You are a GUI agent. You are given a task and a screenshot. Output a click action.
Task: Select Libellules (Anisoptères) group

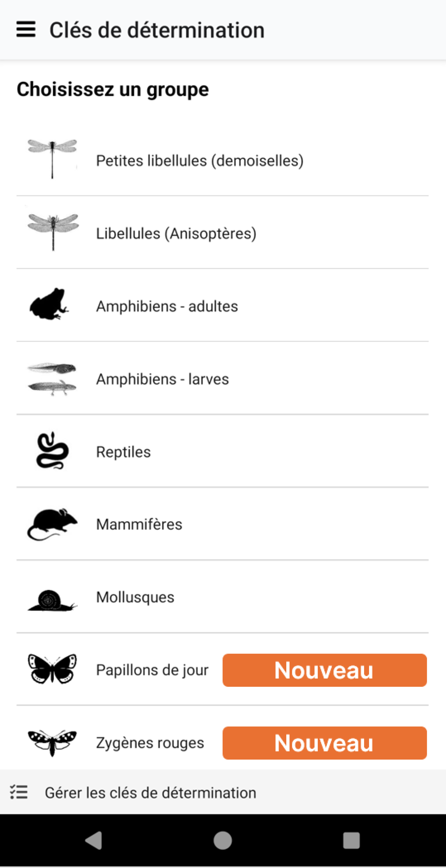tap(176, 233)
